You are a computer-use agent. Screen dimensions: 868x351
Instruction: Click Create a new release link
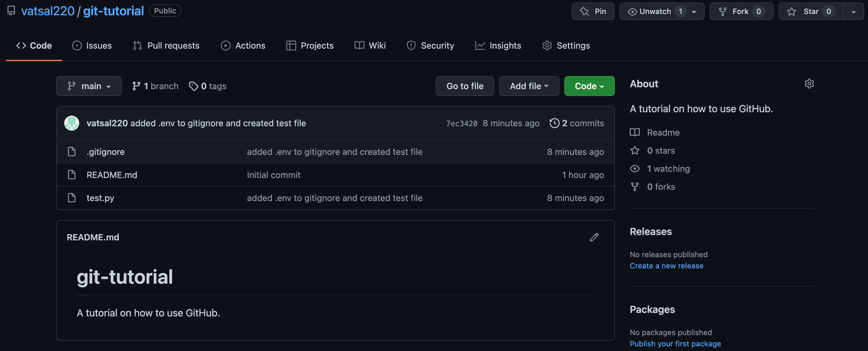tap(666, 266)
